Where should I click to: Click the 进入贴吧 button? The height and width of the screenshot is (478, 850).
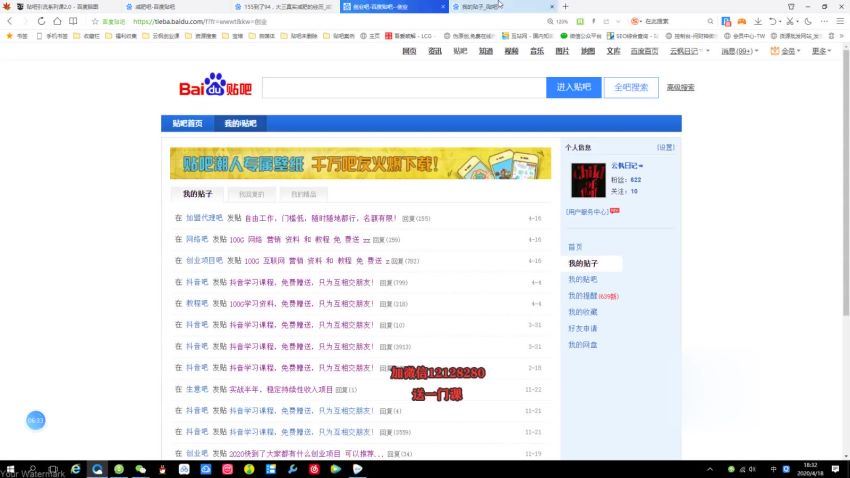tap(574, 87)
